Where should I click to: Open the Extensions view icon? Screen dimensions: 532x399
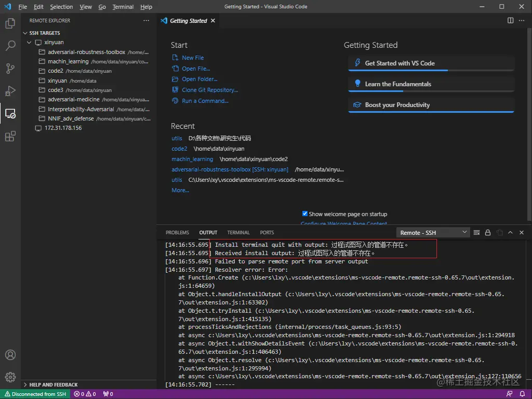point(10,136)
